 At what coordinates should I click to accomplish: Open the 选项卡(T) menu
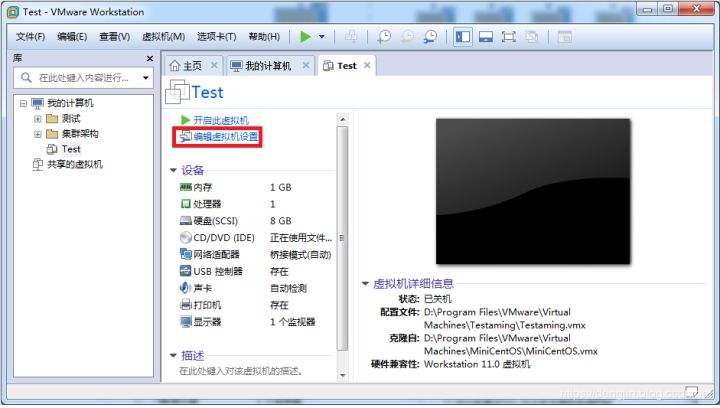[x=216, y=37]
